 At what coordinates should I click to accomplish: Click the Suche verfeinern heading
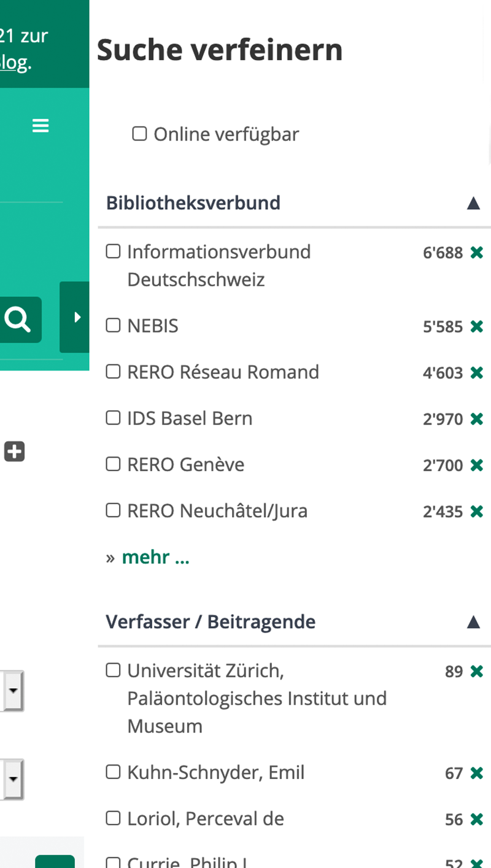220,50
